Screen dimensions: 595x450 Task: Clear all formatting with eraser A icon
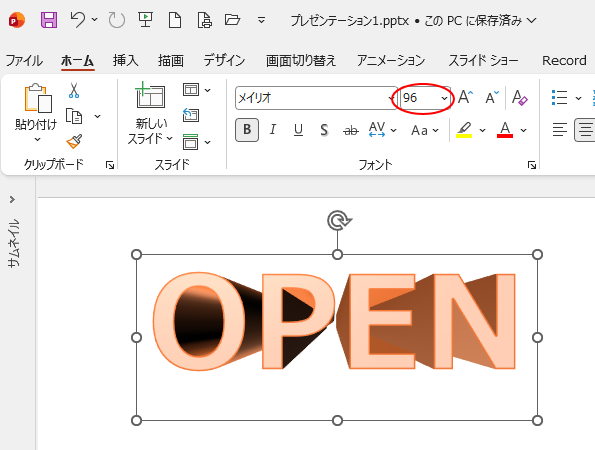[519, 98]
